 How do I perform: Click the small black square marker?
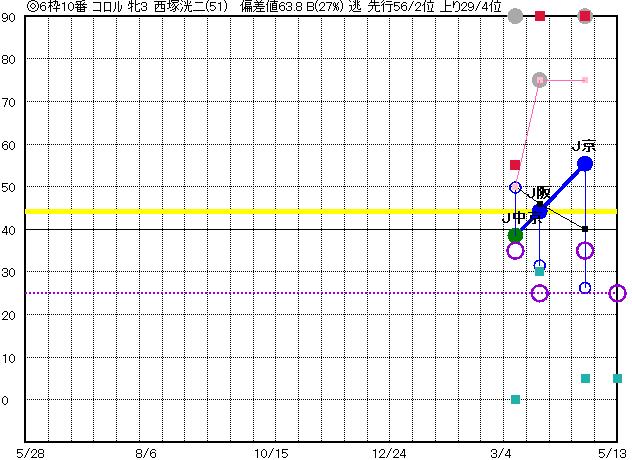[585, 229]
